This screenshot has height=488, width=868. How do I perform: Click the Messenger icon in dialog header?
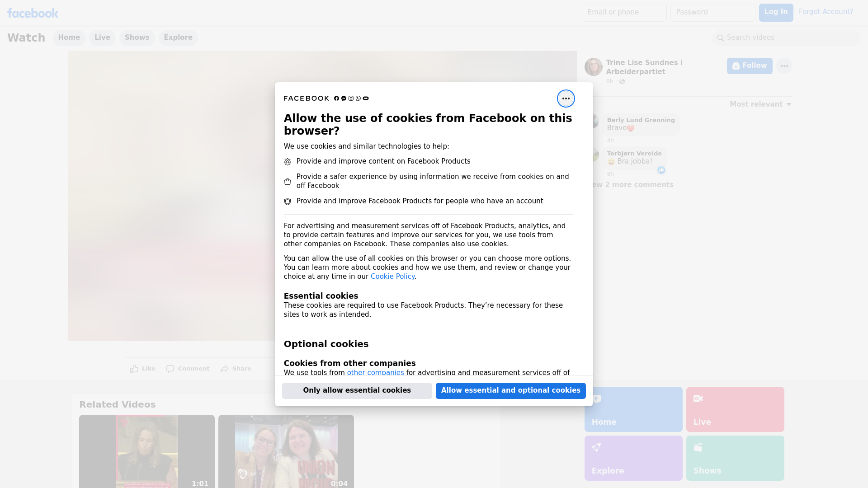(344, 99)
